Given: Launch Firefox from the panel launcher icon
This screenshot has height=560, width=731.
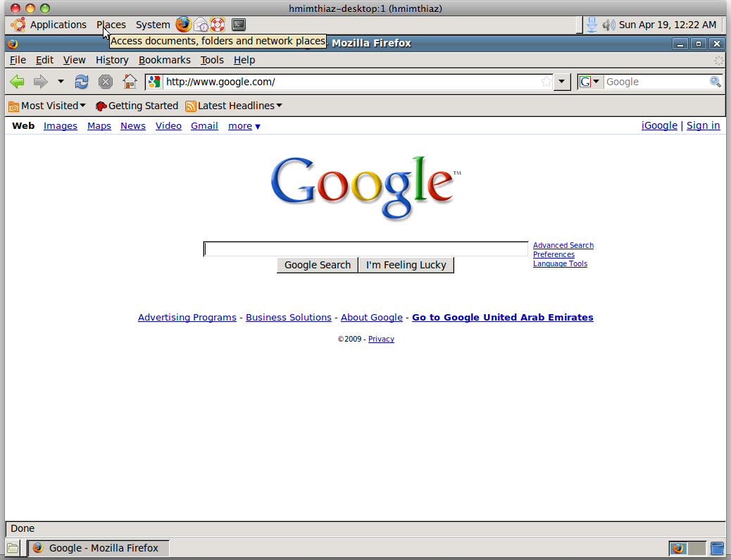Looking at the screenshot, I should 184,24.
